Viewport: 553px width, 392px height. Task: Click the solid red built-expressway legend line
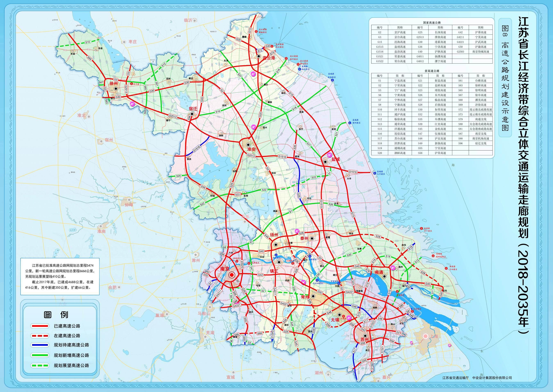(x=40, y=326)
